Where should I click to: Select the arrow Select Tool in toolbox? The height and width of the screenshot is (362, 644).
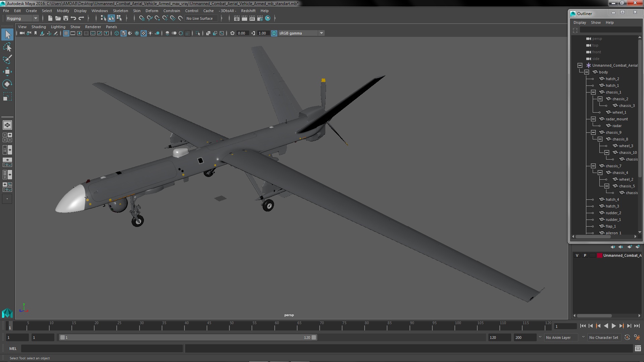7,35
